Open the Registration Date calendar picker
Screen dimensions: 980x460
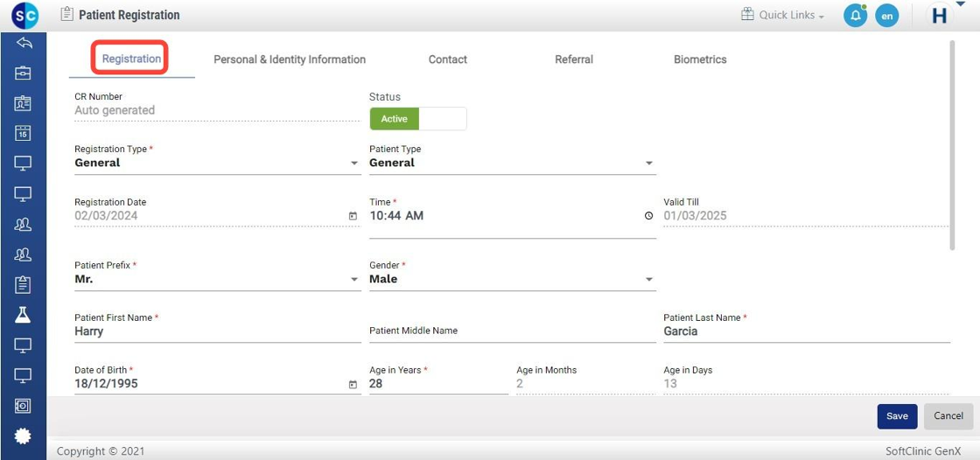click(353, 216)
